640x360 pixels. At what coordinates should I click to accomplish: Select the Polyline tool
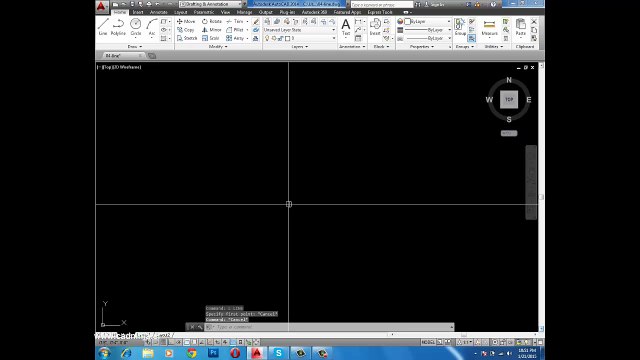118,27
